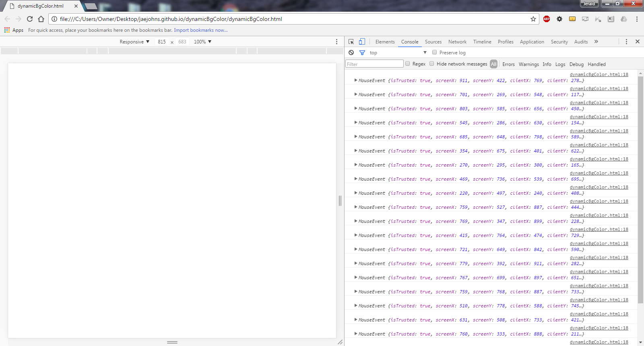Click the viewport width field 815
Viewport: 644px width, 346px height.
coord(162,42)
